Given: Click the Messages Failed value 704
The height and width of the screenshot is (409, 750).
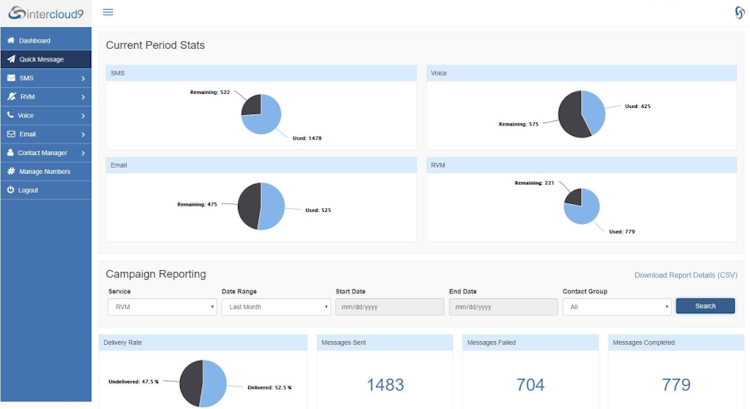Looking at the screenshot, I should [x=530, y=385].
